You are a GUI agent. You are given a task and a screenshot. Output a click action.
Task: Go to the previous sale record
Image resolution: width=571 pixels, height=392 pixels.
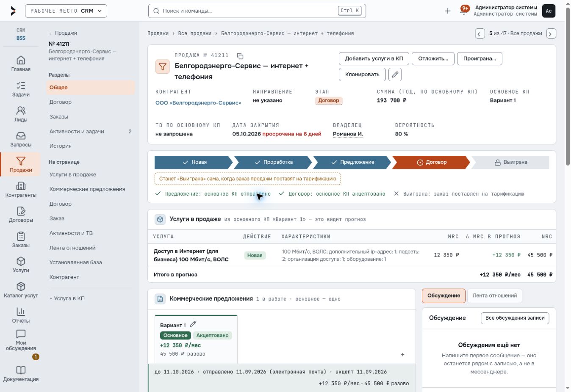480,33
